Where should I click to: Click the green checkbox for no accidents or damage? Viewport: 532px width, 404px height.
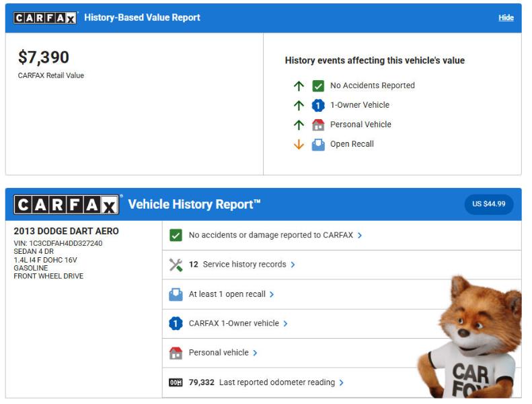click(x=176, y=236)
